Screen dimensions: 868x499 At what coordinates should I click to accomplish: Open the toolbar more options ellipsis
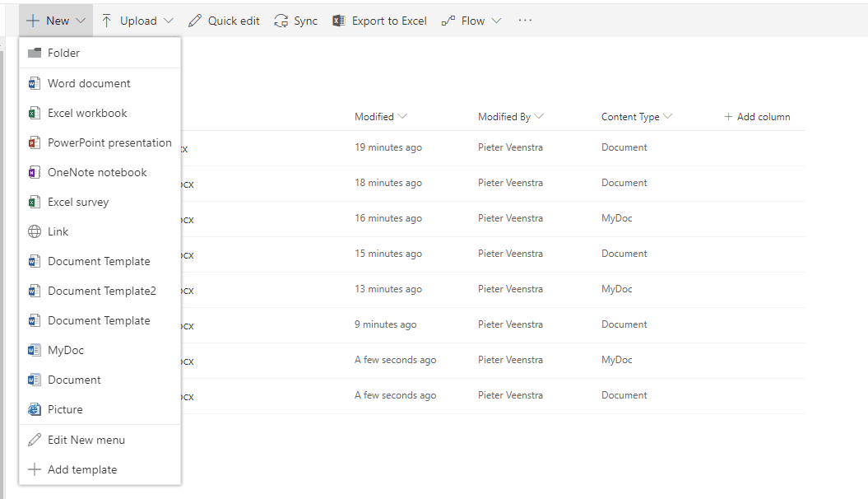point(525,21)
